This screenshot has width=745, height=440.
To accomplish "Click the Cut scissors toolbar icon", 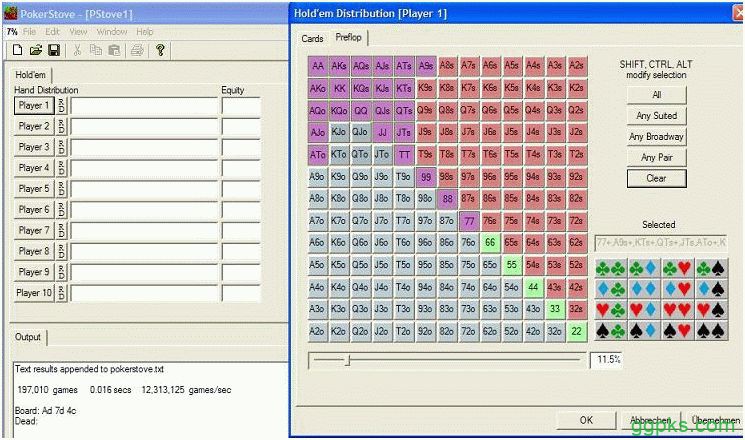I will tap(77, 50).
